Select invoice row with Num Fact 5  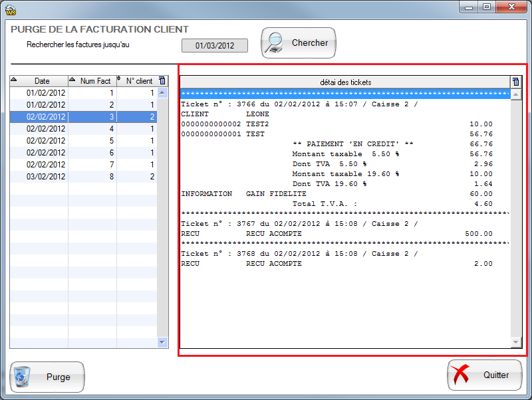83,141
